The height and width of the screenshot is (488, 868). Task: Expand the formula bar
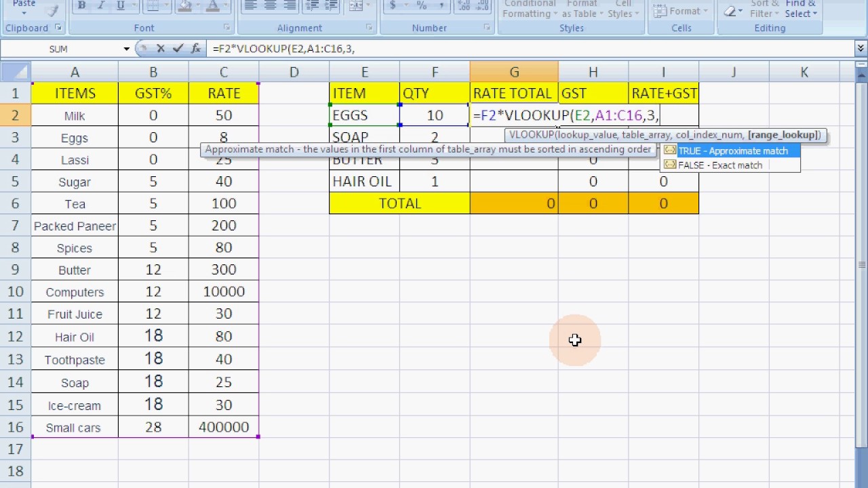(861, 49)
